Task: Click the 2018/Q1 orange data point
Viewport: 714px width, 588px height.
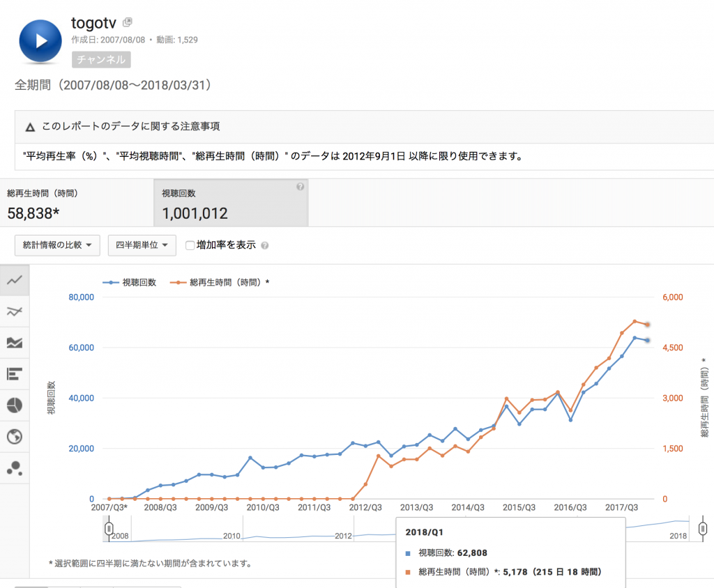Action: pyautogui.click(x=647, y=325)
